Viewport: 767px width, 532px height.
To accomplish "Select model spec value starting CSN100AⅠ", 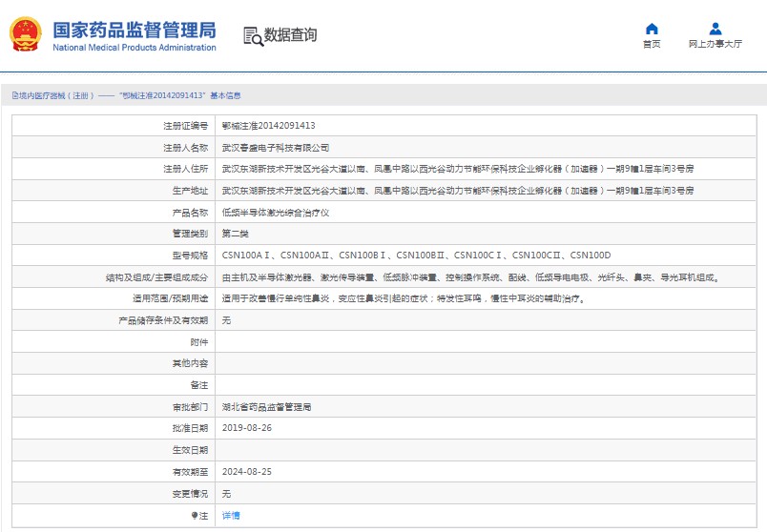I will [x=416, y=256].
